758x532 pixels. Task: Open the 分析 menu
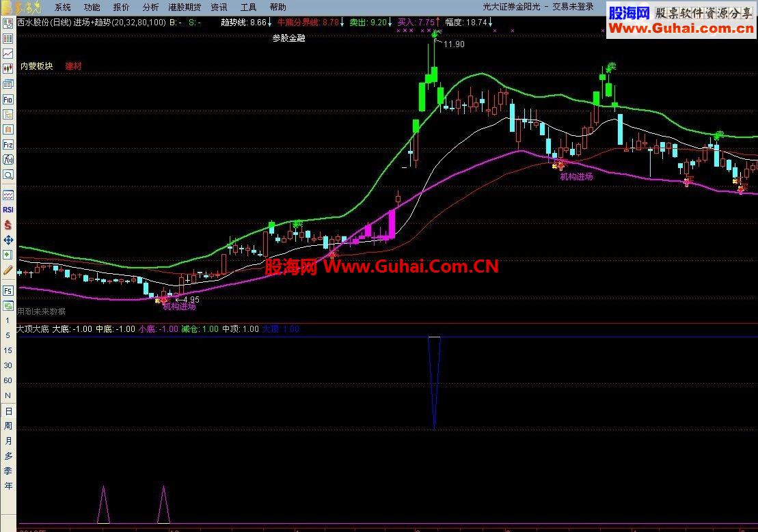(150, 8)
